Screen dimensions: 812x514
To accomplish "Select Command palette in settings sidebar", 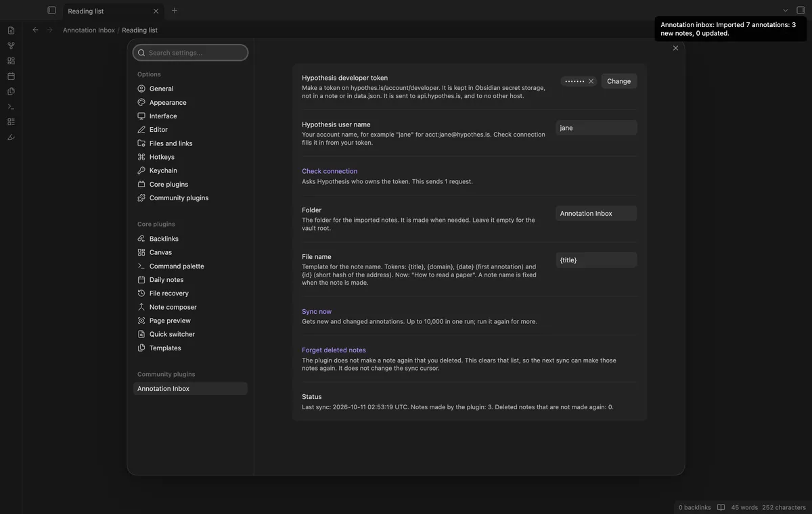I will click(x=191, y=266).
